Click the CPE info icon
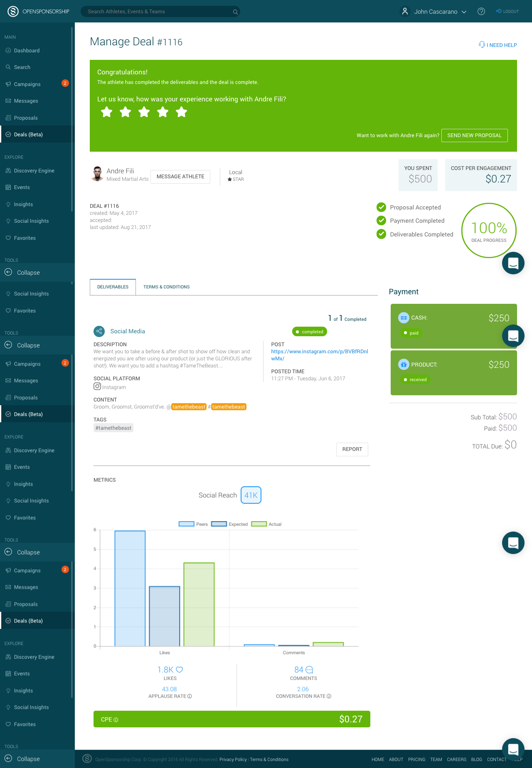Viewport: 532px width, 768px height. point(116,720)
